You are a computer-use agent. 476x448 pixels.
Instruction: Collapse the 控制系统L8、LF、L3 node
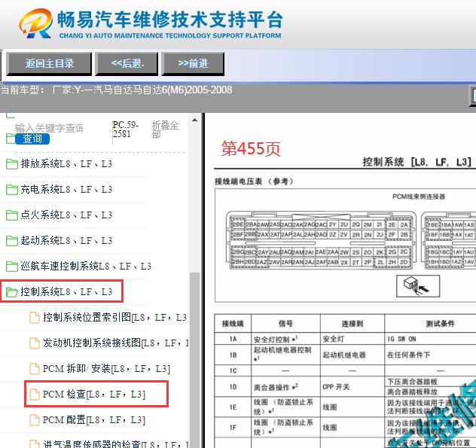pyautogui.click(x=66, y=292)
